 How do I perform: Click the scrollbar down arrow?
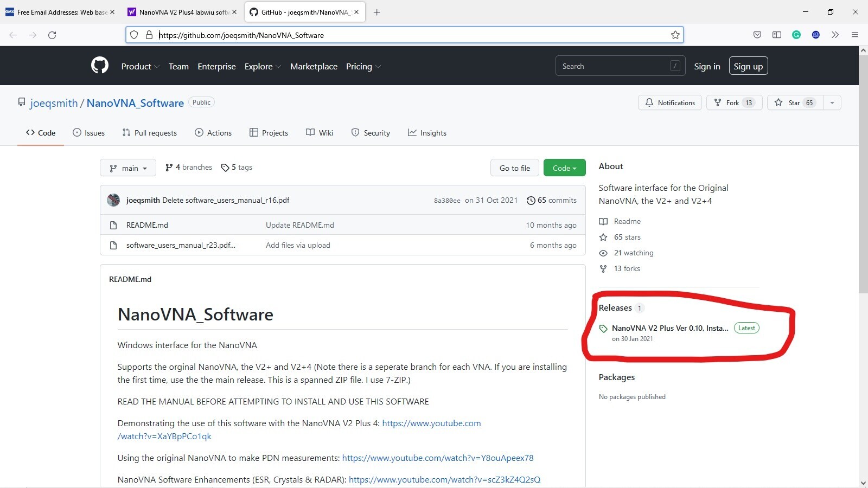click(x=863, y=483)
